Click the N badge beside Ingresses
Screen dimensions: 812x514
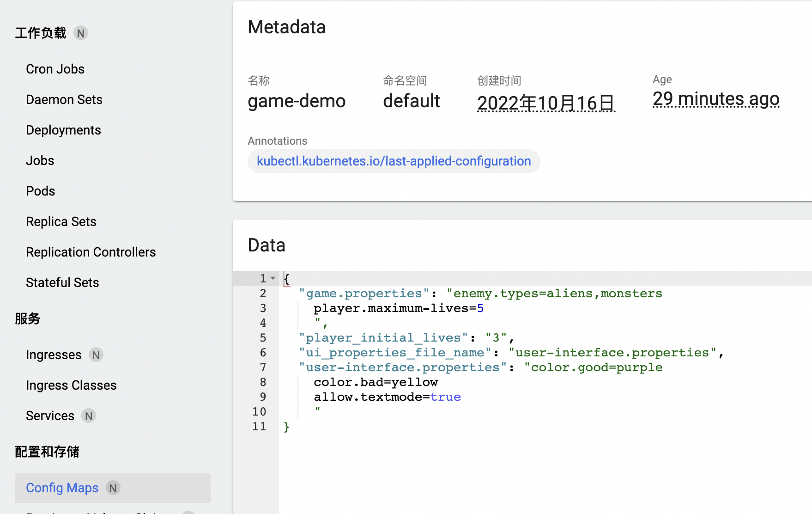click(96, 355)
